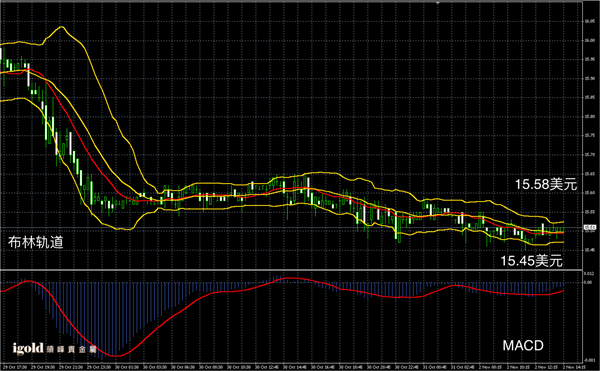600x371 pixels.
Task: Click the 16.00 price axis label
Action: [589, 40]
